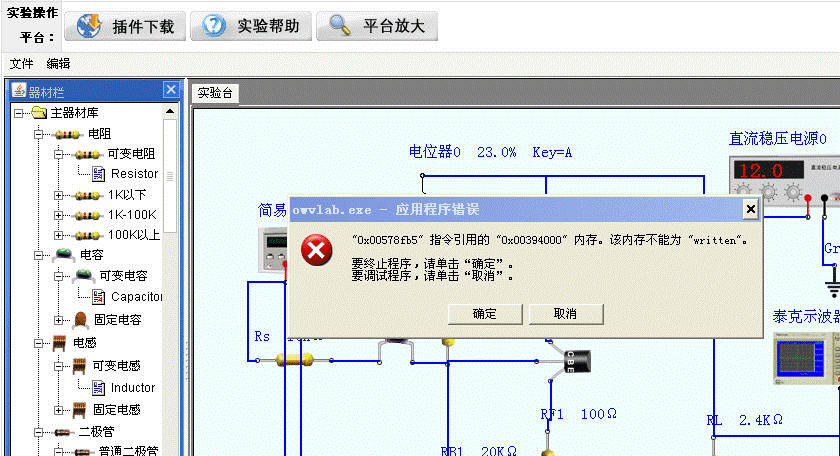This screenshot has height=456, width=840.
Task: Click the 插件下载 download button
Action: (125, 26)
